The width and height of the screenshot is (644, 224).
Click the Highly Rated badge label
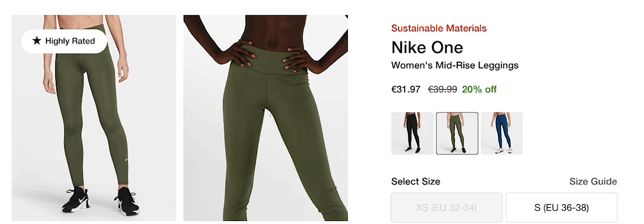(x=70, y=41)
